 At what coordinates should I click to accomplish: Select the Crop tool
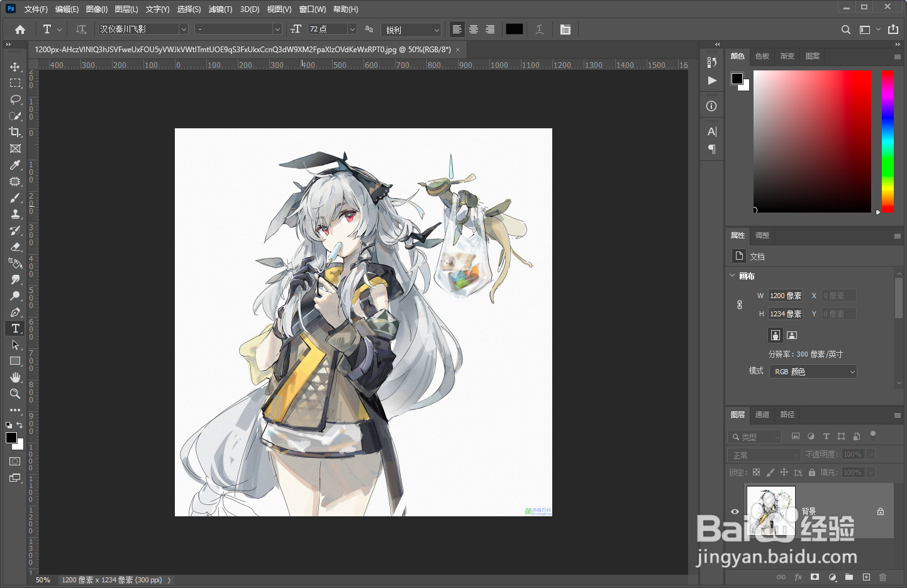click(15, 132)
